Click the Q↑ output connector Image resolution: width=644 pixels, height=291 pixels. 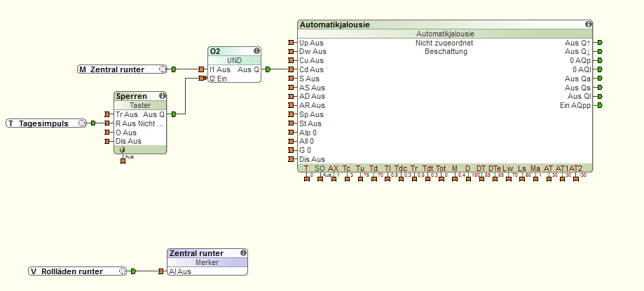[600, 42]
